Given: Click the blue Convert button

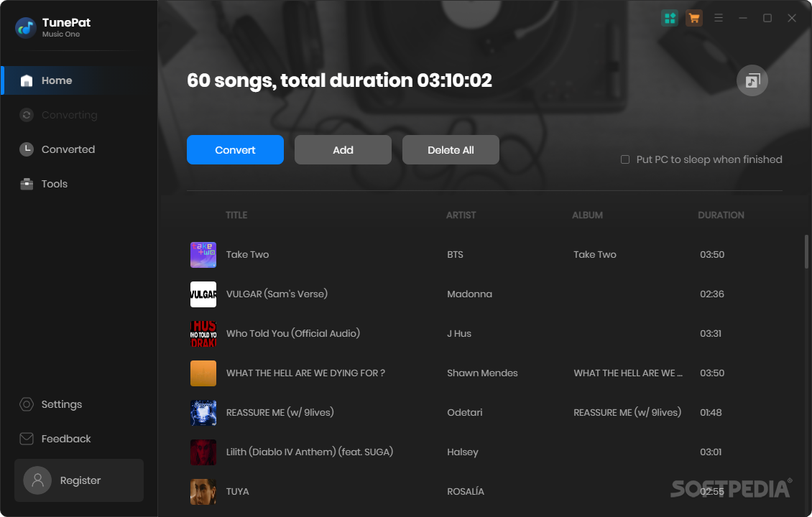Looking at the screenshot, I should tap(235, 150).
